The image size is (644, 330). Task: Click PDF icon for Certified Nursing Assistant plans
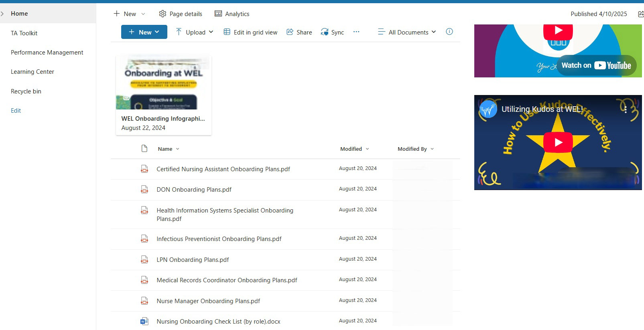pyautogui.click(x=144, y=169)
